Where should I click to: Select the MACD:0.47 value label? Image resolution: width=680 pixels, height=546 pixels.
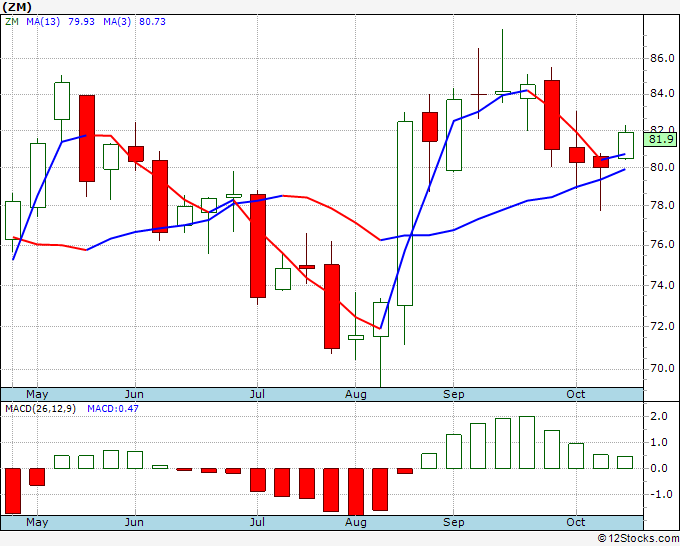coord(113,409)
